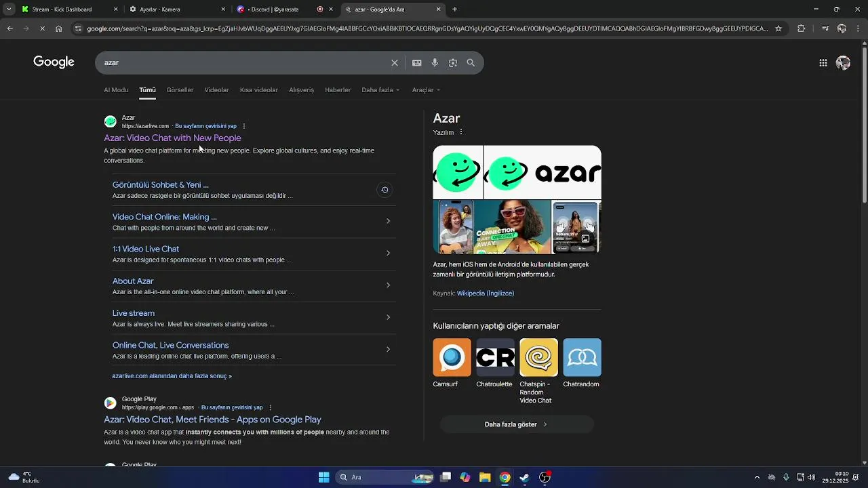The height and width of the screenshot is (488, 868).
Task: Switch to the Görseller tab
Action: [180, 90]
